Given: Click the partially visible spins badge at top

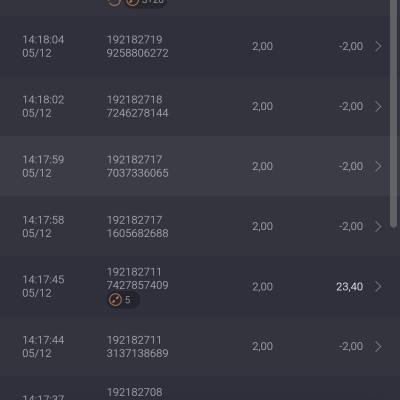Looking at the screenshot, I should [x=145, y=3].
